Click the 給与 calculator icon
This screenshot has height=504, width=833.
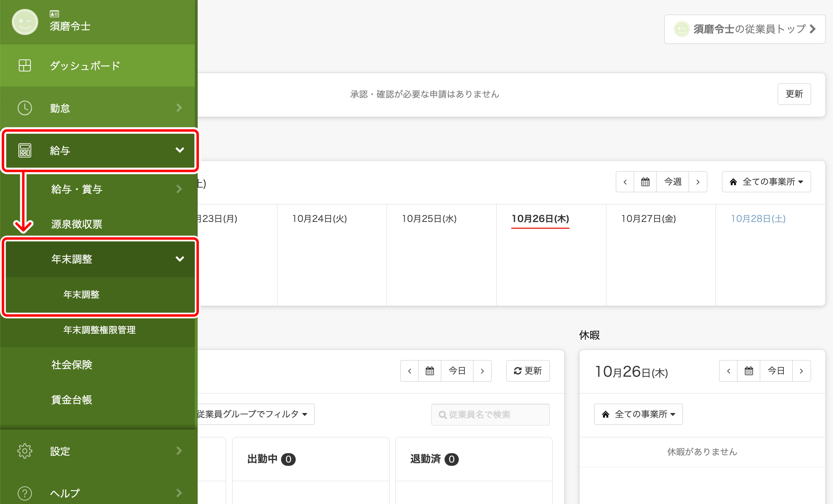[25, 150]
